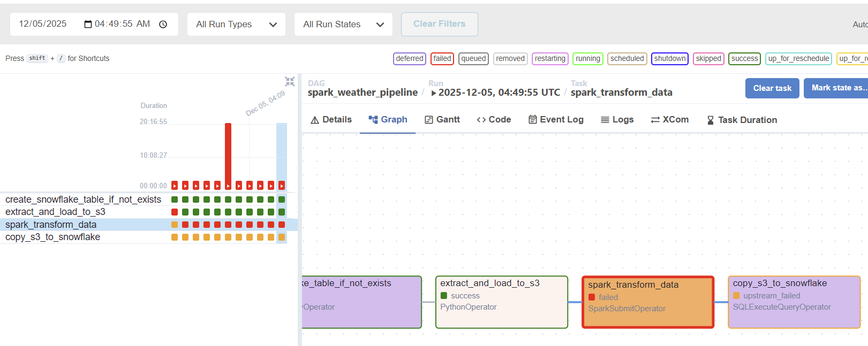The height and width of the screenshot is (346, 868).
Task: Open the All Run Types dropdown
Action: coord(236,25)
